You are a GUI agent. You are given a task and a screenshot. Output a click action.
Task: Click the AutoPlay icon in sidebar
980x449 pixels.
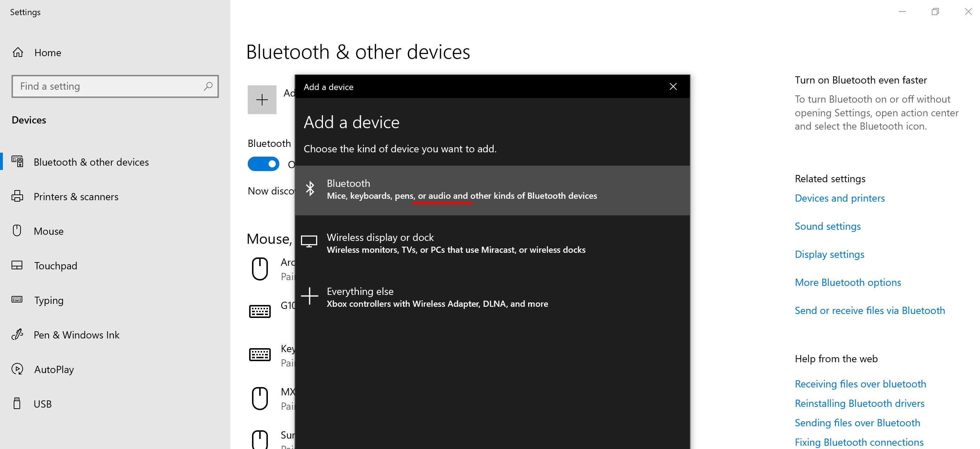(17, 369)
